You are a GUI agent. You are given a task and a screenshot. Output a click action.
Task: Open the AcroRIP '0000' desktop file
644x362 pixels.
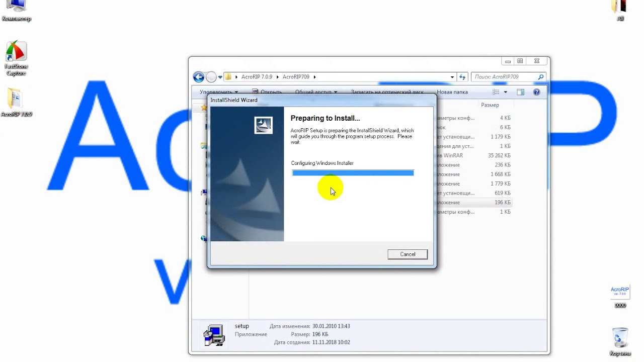[x=620, y=297]
